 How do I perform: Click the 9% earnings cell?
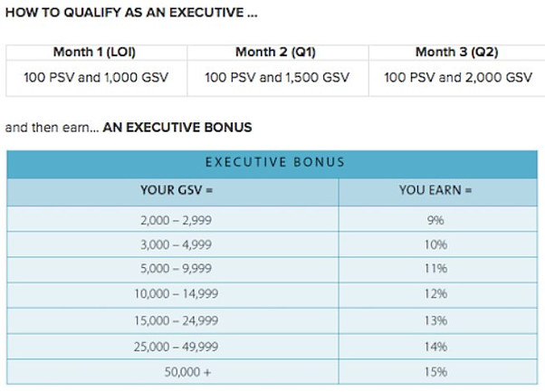[438, 219]
